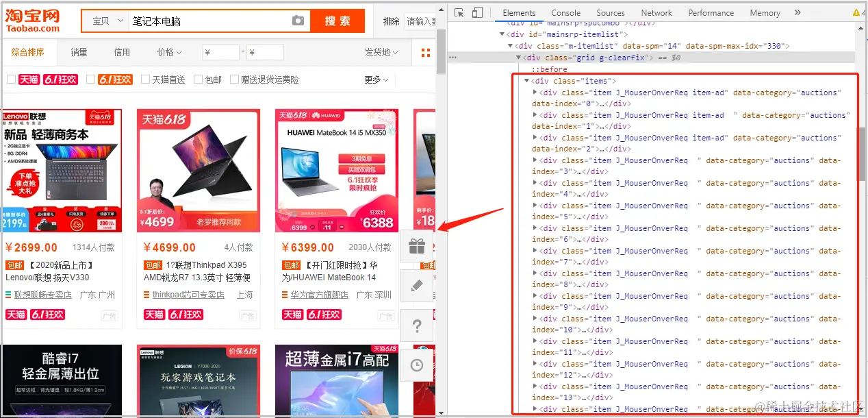Open the question mark help icon
Viewport: 868px width, 418px height.
pyautogui.click(x=418, y=326)
